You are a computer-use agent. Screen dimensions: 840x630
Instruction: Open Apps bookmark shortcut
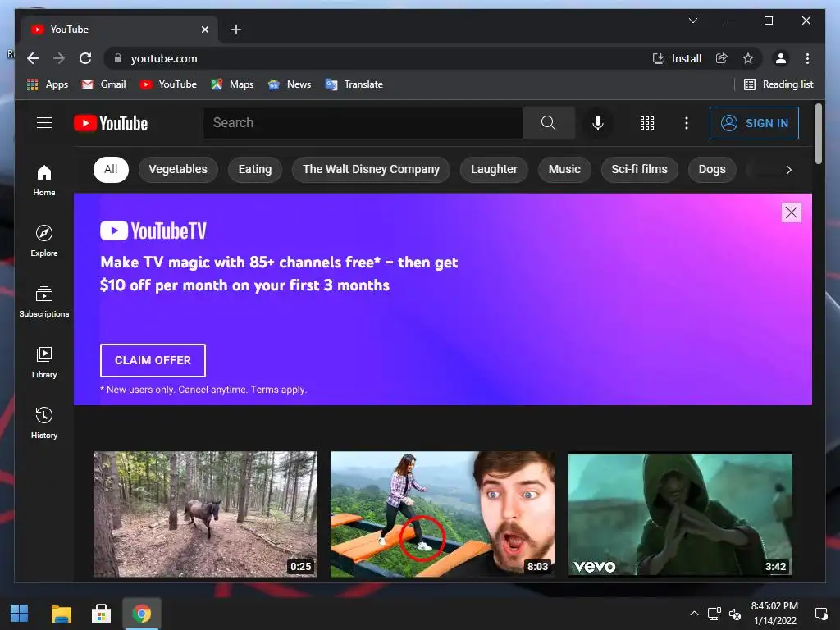point(47,84)
